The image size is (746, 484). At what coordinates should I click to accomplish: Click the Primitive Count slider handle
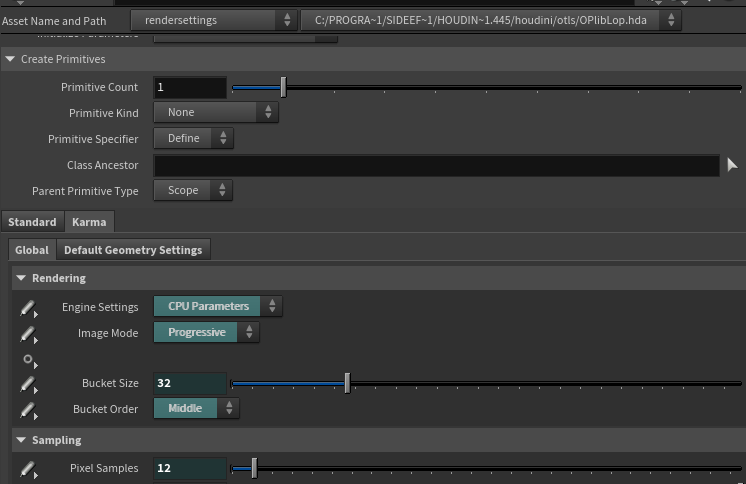click(x=284, y=87)
